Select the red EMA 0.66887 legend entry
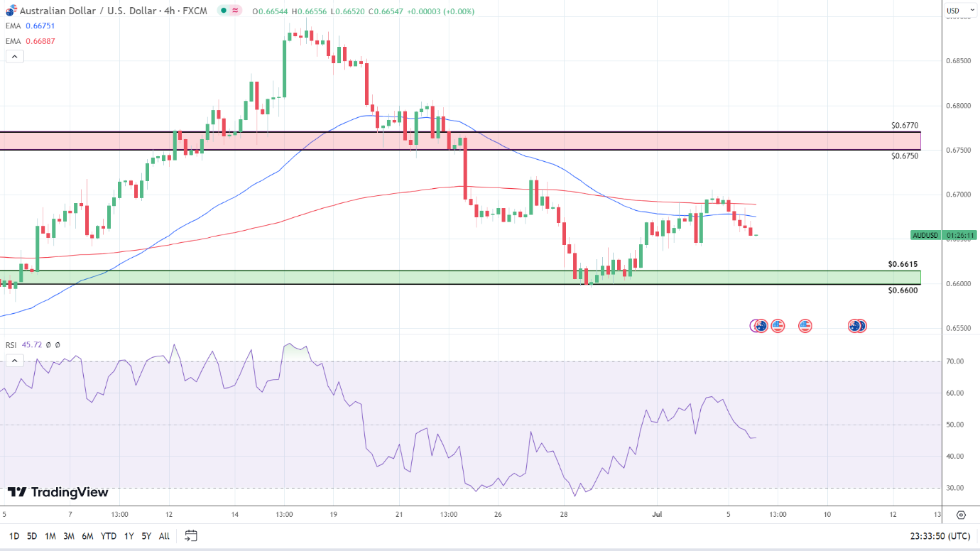 click(x=31, y=41)
